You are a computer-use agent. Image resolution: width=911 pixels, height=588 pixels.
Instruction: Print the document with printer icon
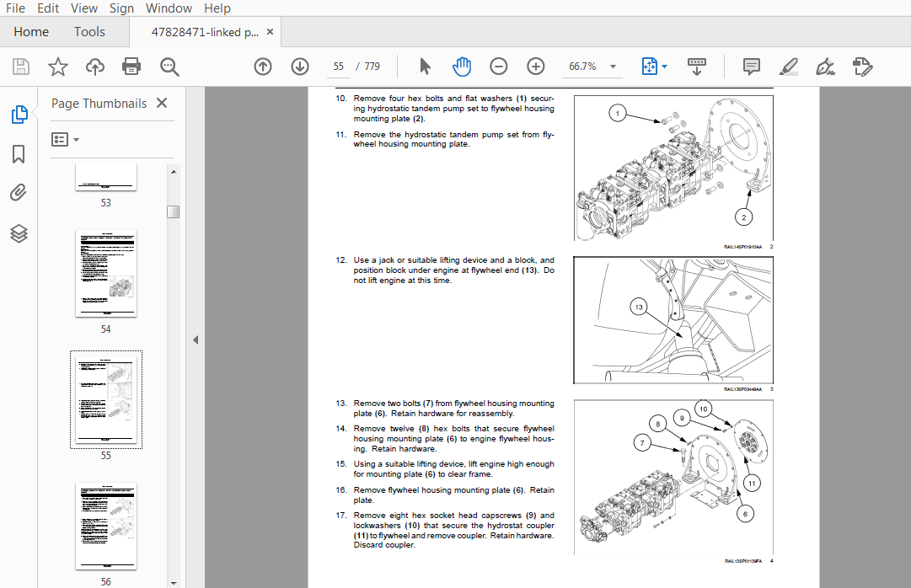(x=131, y=67)
